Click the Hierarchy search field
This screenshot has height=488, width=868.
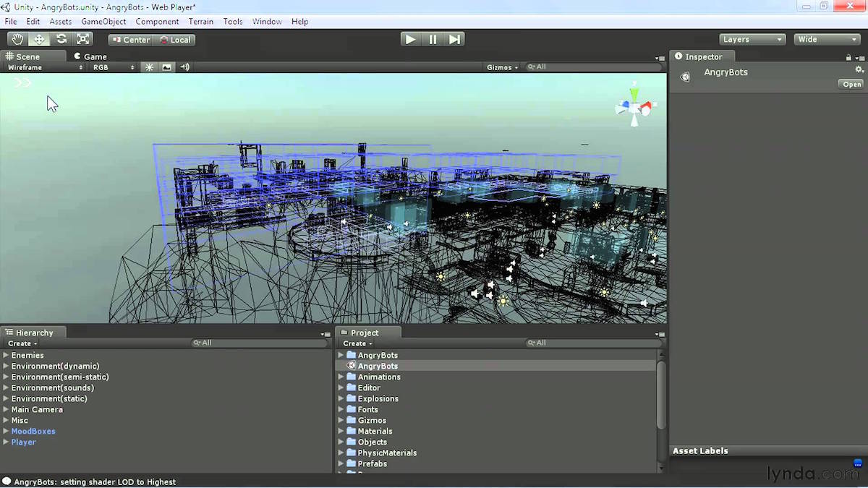(x=260, y=343)
